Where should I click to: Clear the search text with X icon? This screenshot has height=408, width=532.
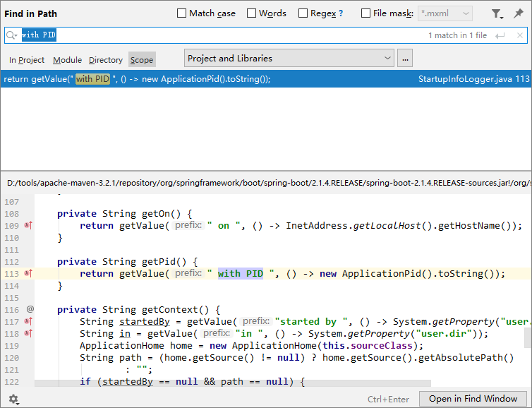[x=519, y=35]
